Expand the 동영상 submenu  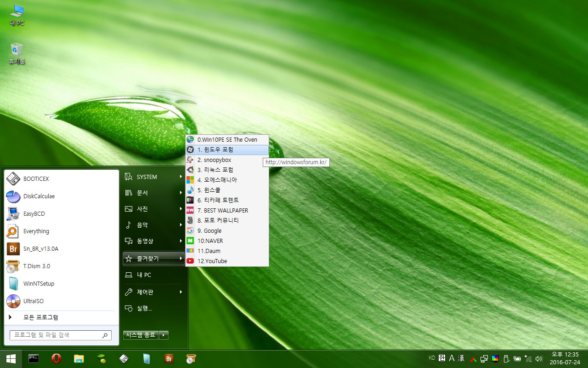(154, 241)
